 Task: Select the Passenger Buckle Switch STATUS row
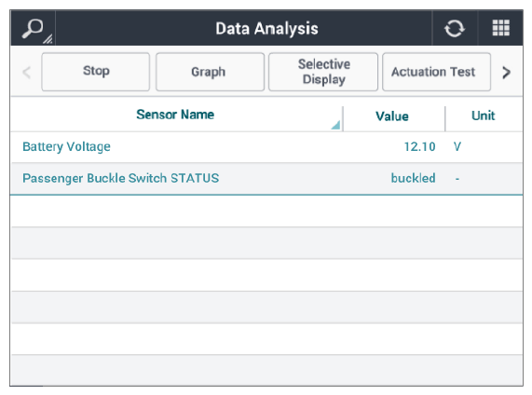[x=266, y=179]
